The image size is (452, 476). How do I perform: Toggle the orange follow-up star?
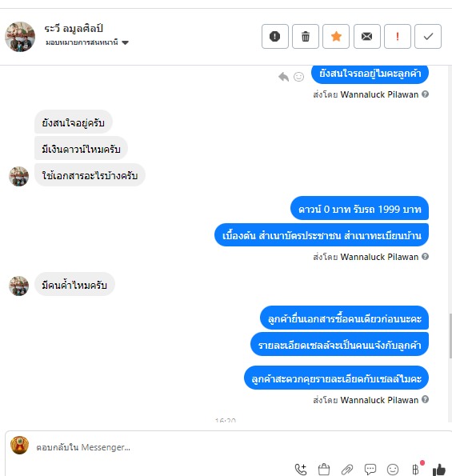click(x=336, y=37)
